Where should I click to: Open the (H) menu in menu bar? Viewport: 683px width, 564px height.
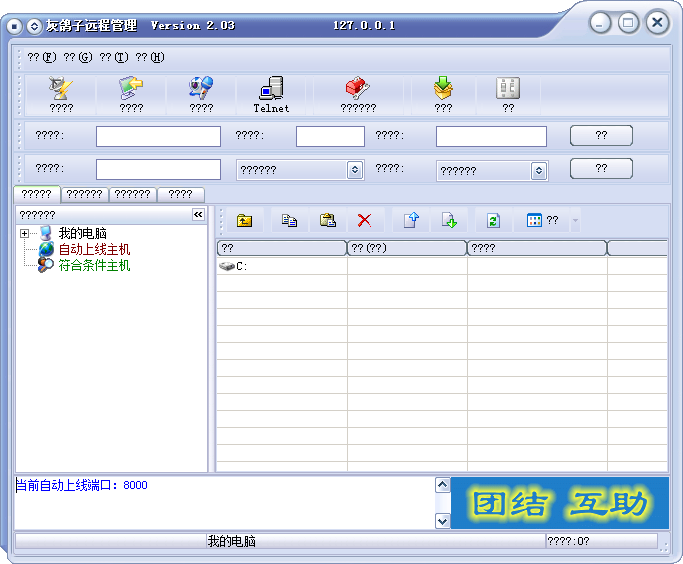click(150, 57)
